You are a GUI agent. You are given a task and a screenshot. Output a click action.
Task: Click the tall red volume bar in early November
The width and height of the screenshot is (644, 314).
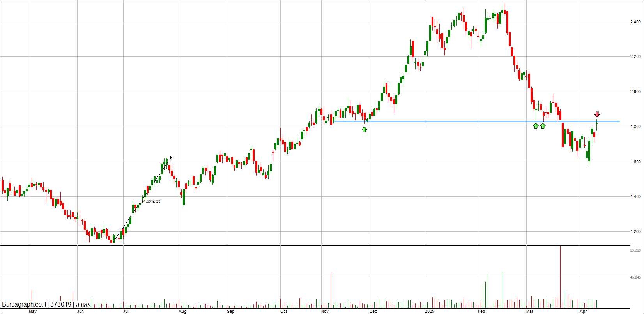point(331,290)
